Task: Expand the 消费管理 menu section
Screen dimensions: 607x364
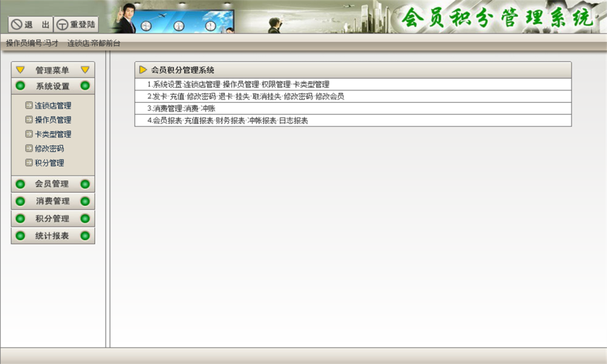Action: (x=53, y=201)
